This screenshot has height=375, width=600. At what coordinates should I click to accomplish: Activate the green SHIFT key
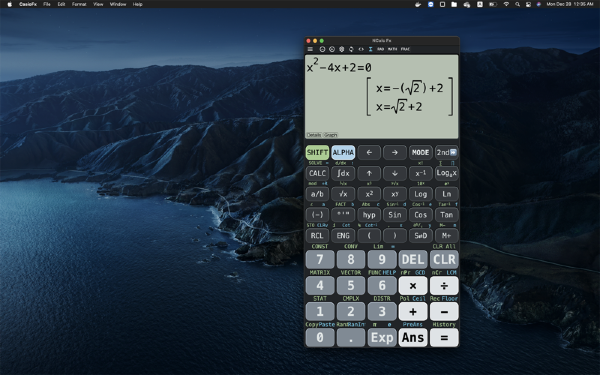[x=317, y=152]
